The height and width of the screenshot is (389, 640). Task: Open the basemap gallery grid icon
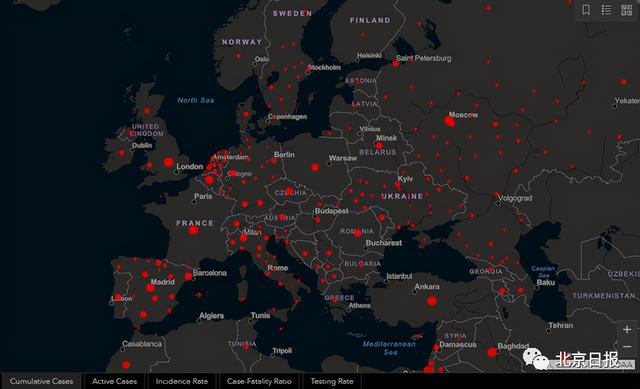pos(626,10)
